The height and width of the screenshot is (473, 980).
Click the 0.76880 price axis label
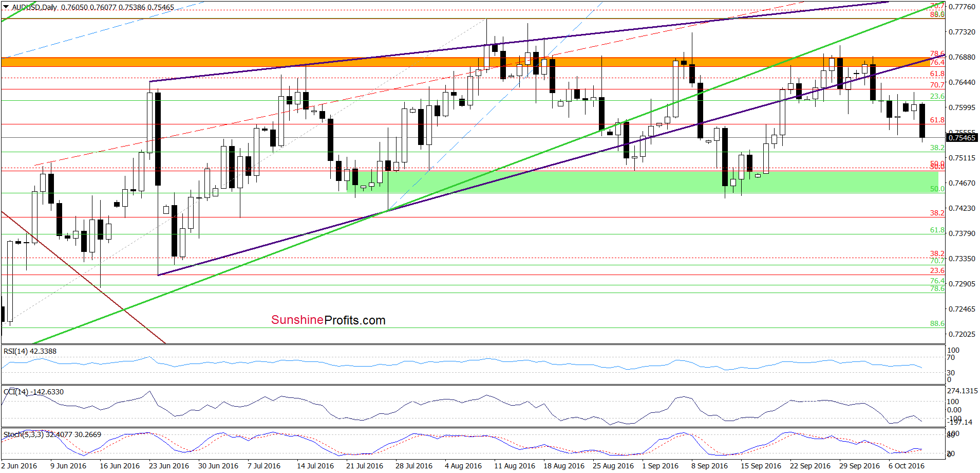(962, 57)
